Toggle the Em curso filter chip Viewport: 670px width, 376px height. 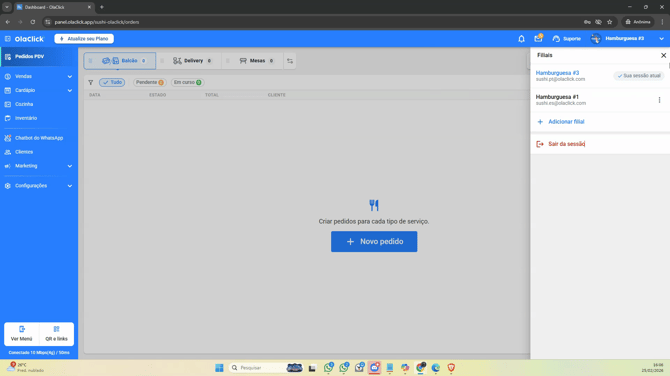click(x=188, y=82)
